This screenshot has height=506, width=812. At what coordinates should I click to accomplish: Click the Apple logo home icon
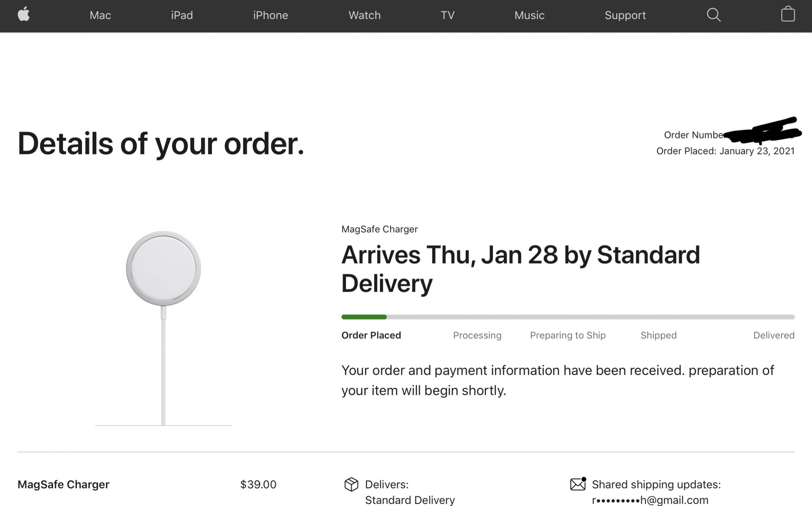point(24,15)
